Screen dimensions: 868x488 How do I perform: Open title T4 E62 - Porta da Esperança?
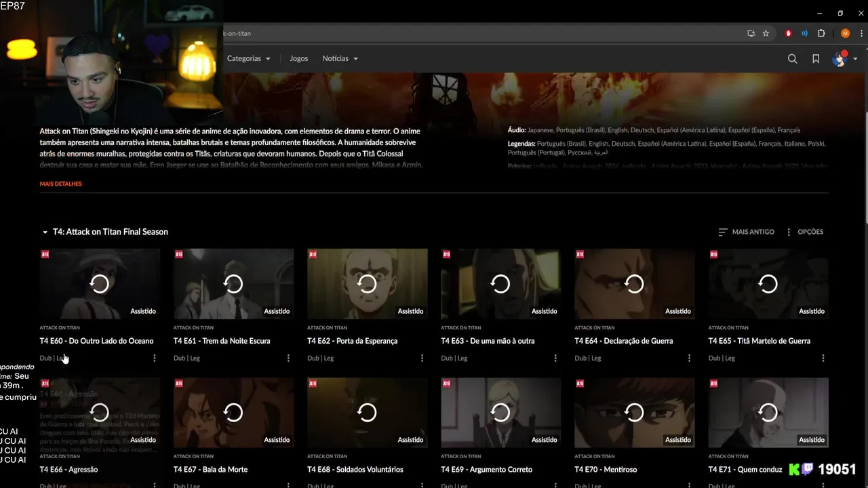352,341
